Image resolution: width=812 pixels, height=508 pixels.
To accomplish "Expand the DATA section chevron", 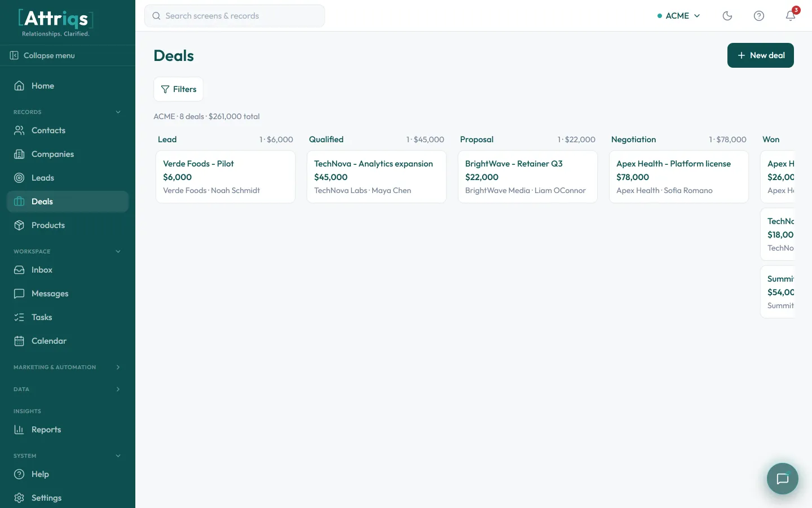I will click(x=118, y=389).
